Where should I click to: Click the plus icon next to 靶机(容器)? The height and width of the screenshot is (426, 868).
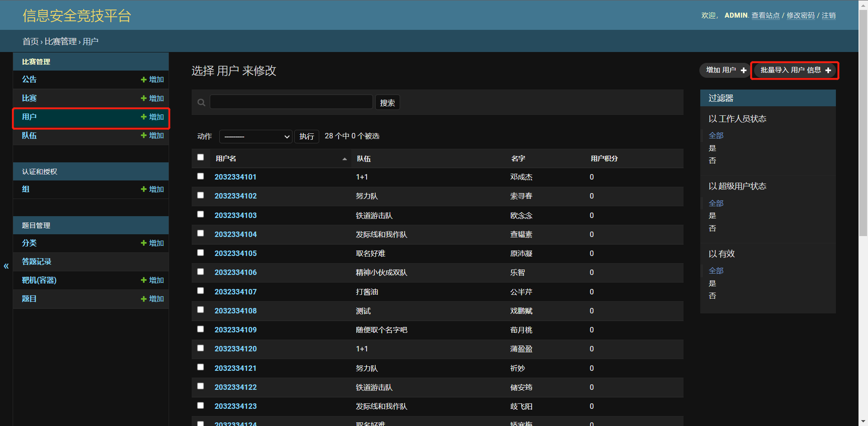point(144,280)
